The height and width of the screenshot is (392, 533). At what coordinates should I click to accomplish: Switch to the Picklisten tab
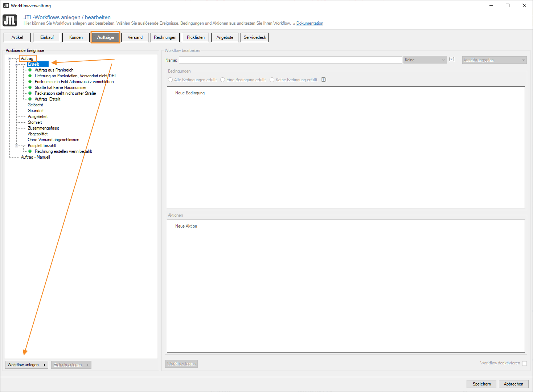pyautogui.click(x=196, y=37)
